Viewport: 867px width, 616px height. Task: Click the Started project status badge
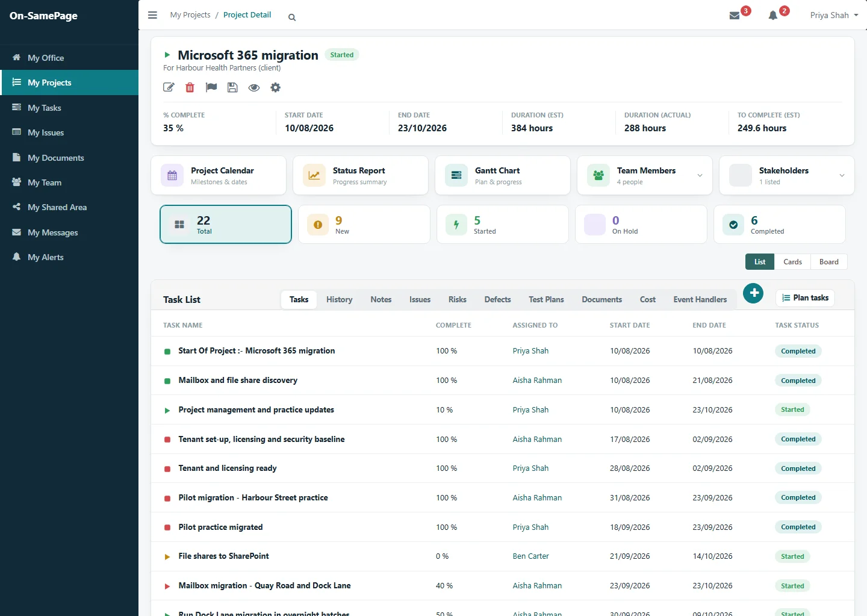pos(342,55)
